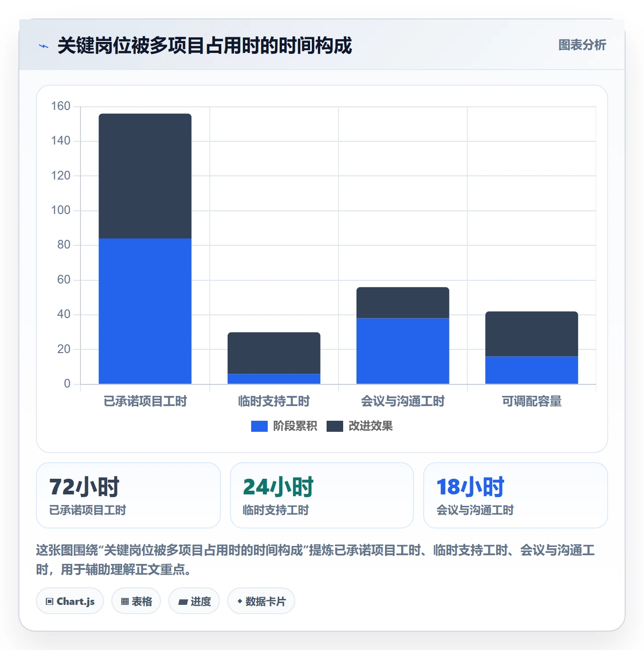Click the dark segment of 已承诺项目工时 bar

pos(145,176)
